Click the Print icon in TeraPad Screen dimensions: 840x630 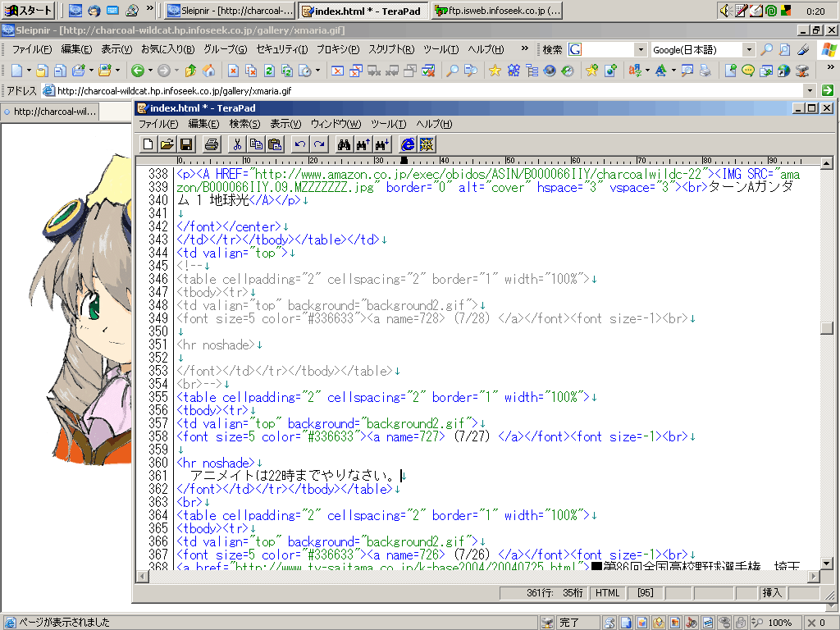click(212, 144)
